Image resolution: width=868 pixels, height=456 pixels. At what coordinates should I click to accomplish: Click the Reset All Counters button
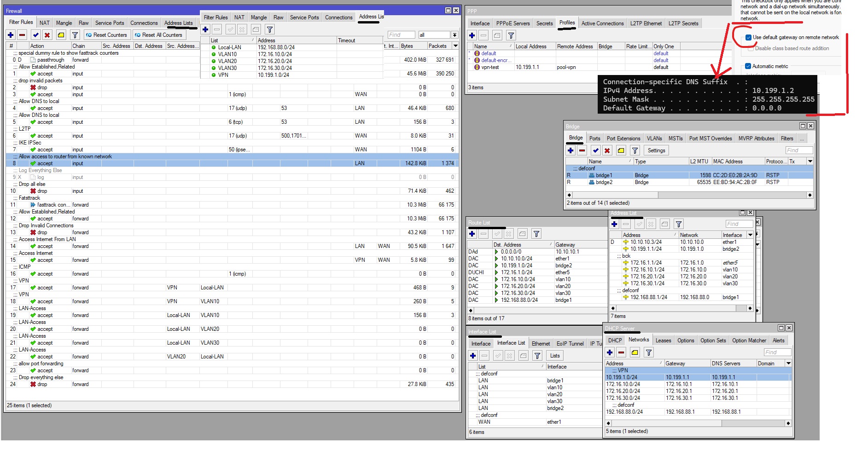click(158, 35)
